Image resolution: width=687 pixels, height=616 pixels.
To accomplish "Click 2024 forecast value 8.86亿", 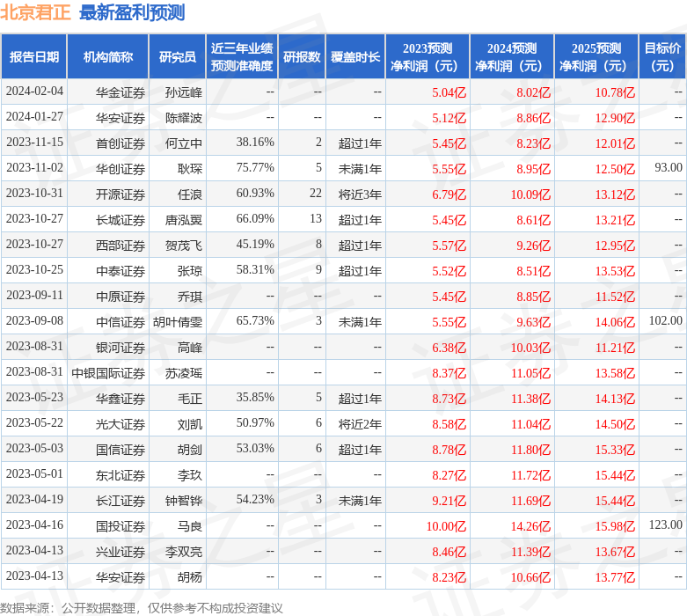I will pyautogui.click(x=533, y=118).
